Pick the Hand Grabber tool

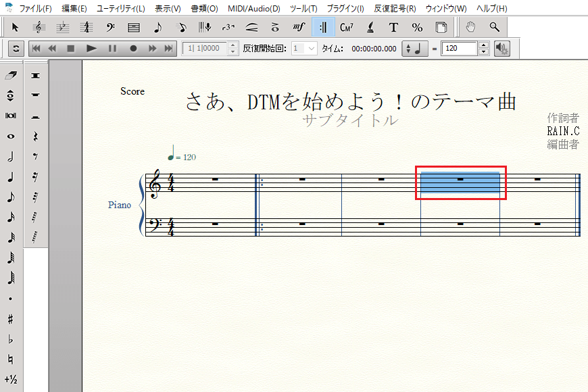[471, 28]
